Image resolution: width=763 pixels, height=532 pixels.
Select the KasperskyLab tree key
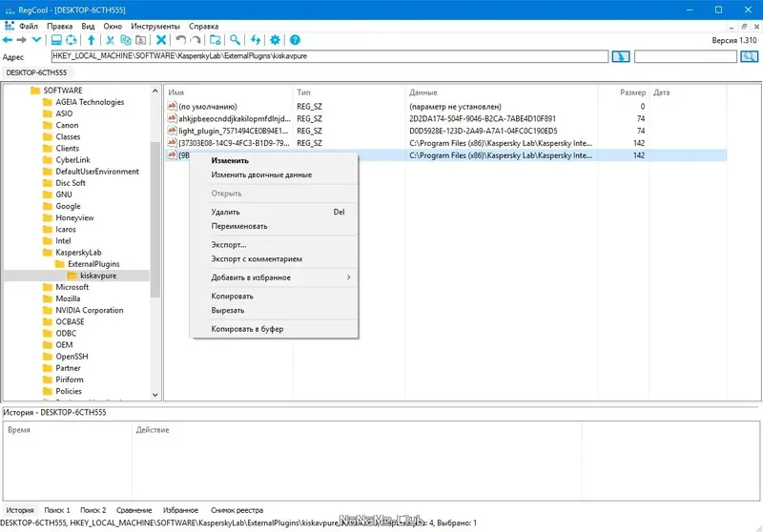pos(72,253)
